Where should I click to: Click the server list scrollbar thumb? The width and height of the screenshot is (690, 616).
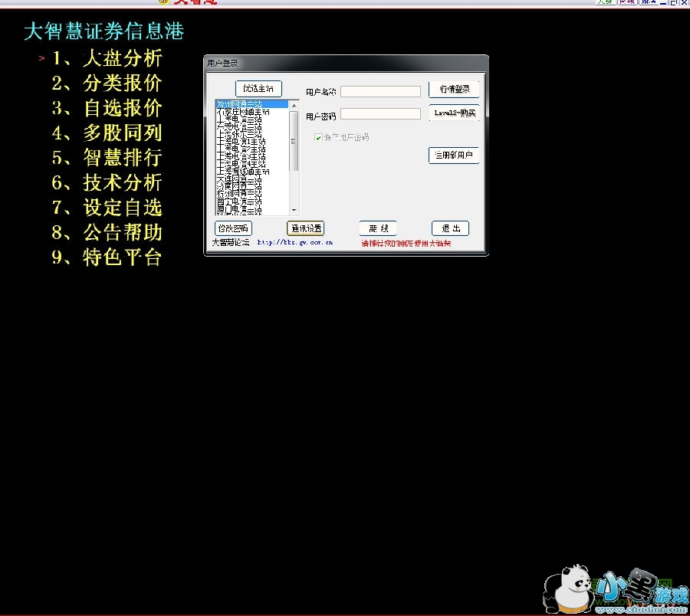click(x=294, y=141)
